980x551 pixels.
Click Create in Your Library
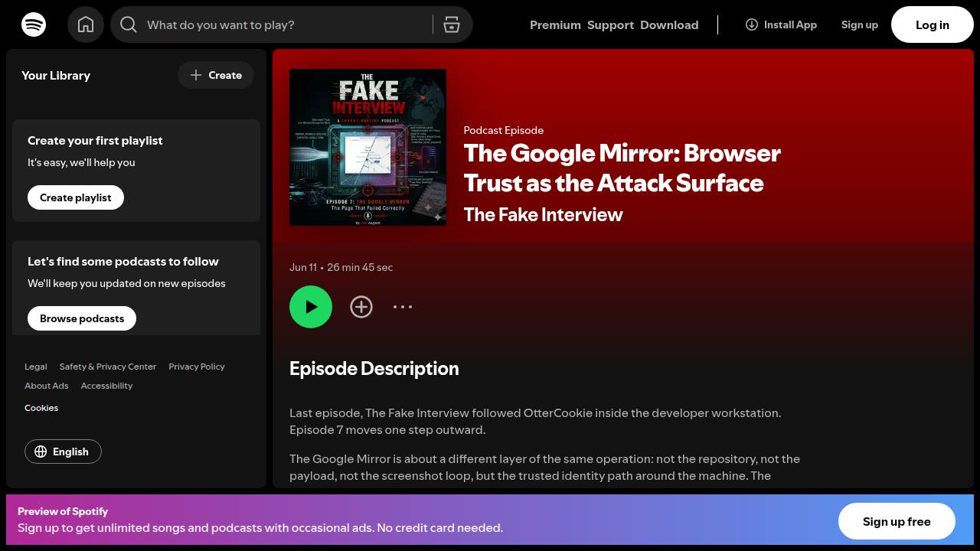click(x=216, y=75)
